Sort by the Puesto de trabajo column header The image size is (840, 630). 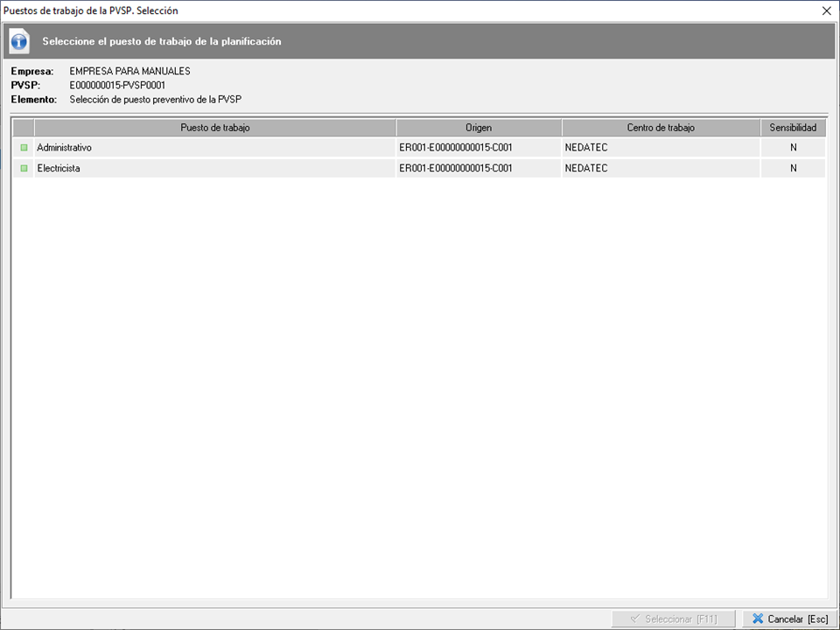(x=214, y=128)
